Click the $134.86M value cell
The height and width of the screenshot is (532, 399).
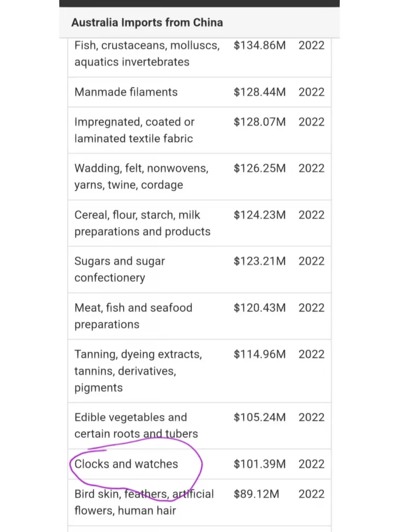click(260, 45)
